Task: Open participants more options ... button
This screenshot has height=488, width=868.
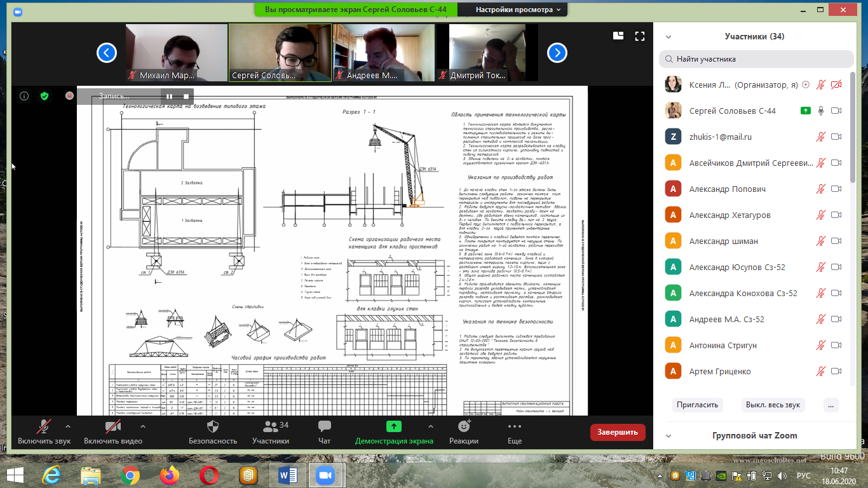Action: click(x=831, y=405)
